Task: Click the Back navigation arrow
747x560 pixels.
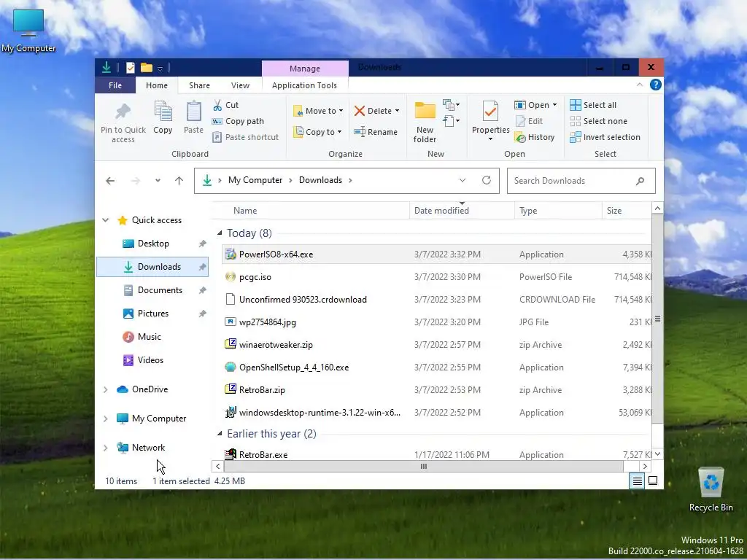Action: coord(110,181)
